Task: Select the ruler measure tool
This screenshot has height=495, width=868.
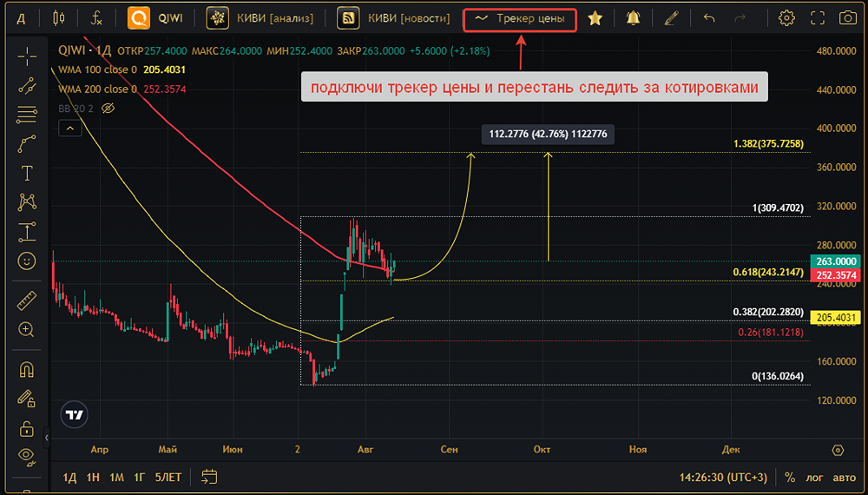Action: (27, 300)
